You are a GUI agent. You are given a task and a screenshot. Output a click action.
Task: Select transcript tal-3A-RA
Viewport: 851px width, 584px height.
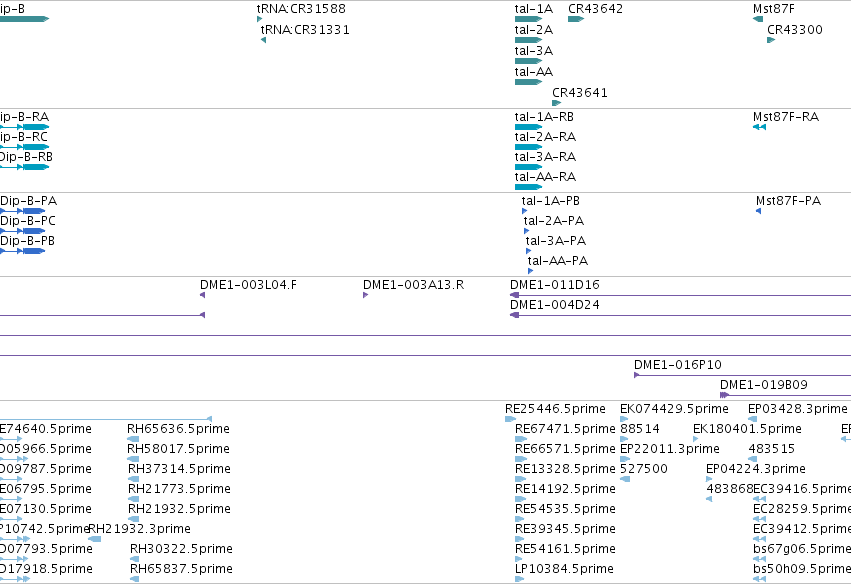coord(545,157)
